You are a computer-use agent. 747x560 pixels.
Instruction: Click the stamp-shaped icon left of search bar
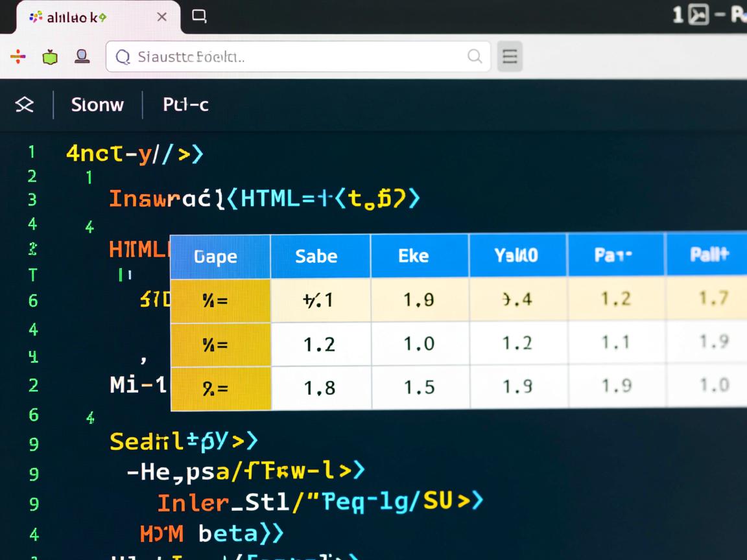click(82, 56)
